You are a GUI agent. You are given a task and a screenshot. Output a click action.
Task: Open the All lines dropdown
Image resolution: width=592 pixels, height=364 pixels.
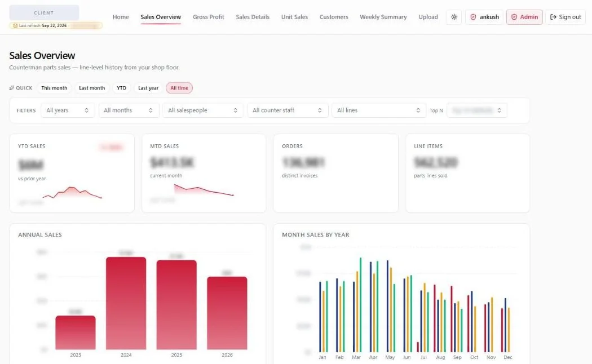tap(379, 110)
